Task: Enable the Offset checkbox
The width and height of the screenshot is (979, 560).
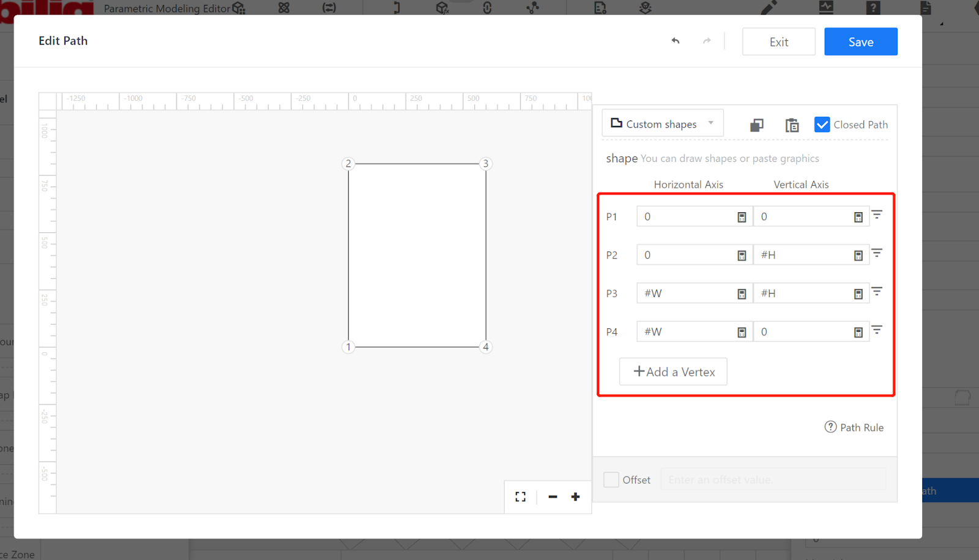Action: pyautogui.click(x=611, y=480)
